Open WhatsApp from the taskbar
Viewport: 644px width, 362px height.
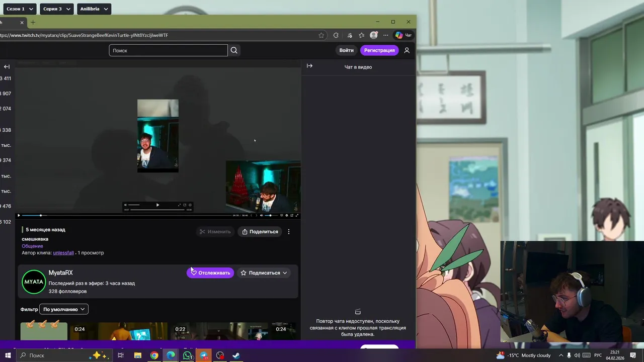point(187,355)
